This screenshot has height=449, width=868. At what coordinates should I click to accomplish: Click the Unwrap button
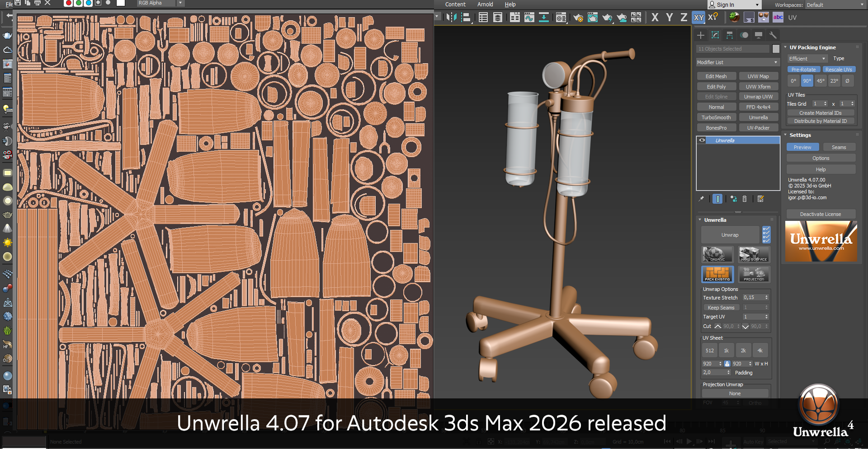(730, 235)
